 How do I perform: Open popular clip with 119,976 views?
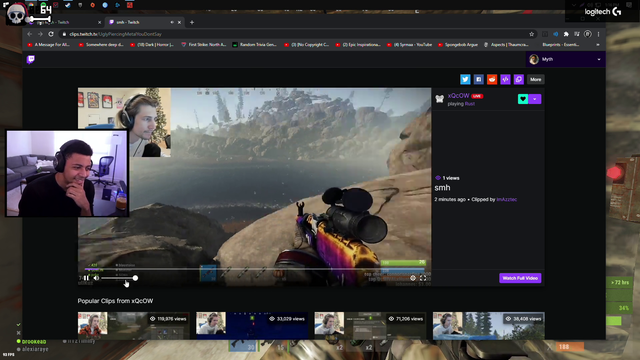[x=133, y=326]
